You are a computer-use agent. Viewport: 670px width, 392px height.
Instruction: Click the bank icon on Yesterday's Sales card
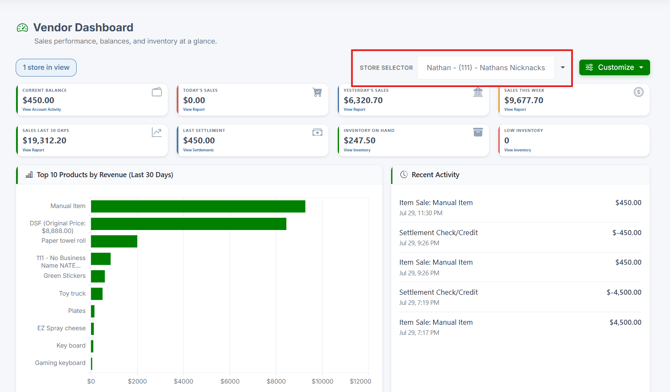click(478, 92)
